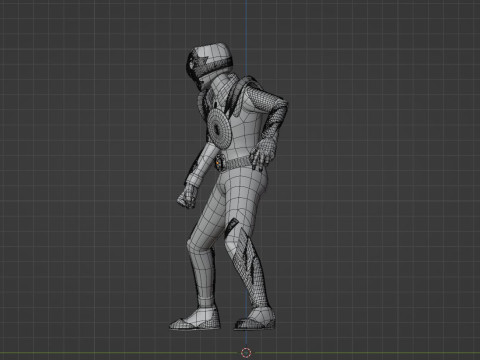The width and height of the screenshot is (480, 360).
Task: Click the belt strap around the waist
Action: 237,163
